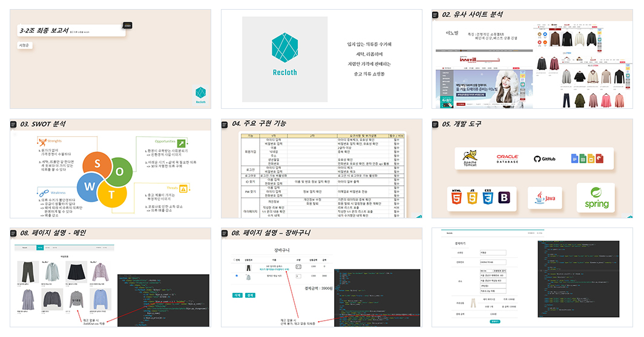This screenshot has width=644, height=337.
Task: Open the 3-2조 최종 보고서 title slide
Action: point(111,59)
